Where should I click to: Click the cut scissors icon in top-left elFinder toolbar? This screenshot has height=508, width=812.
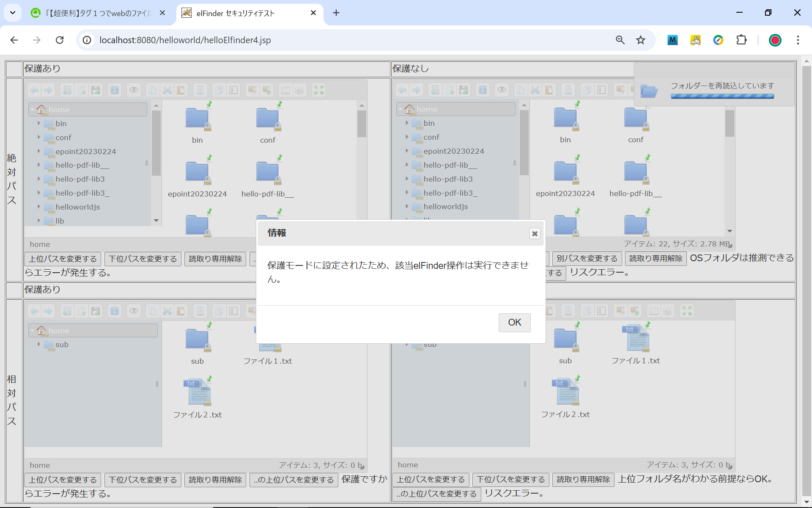[167, 90]
